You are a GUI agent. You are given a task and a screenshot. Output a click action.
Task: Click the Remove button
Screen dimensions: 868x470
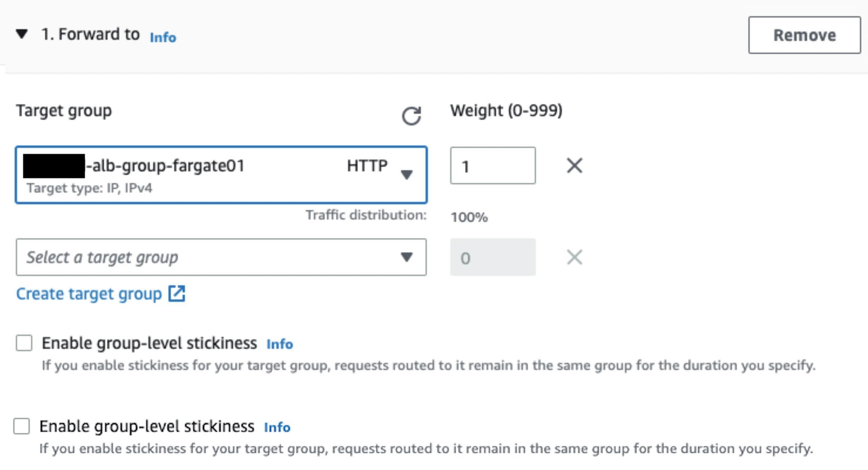tap(804, 35)
